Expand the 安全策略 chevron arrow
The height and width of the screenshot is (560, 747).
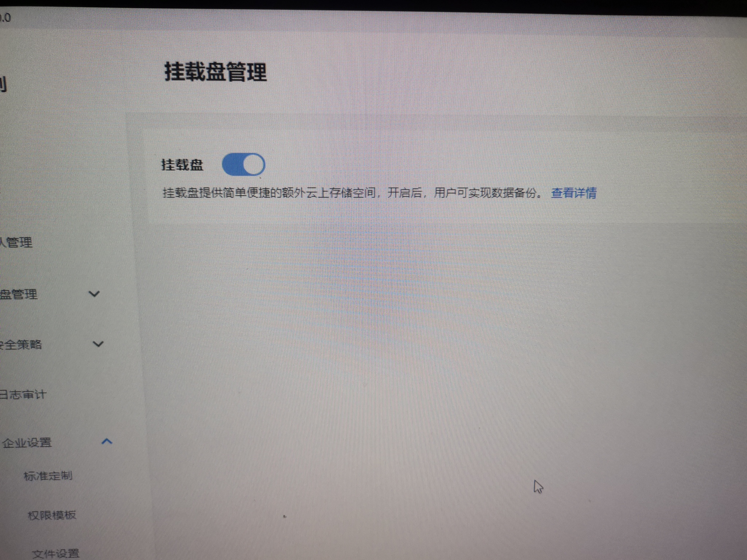tap(98, 344)
